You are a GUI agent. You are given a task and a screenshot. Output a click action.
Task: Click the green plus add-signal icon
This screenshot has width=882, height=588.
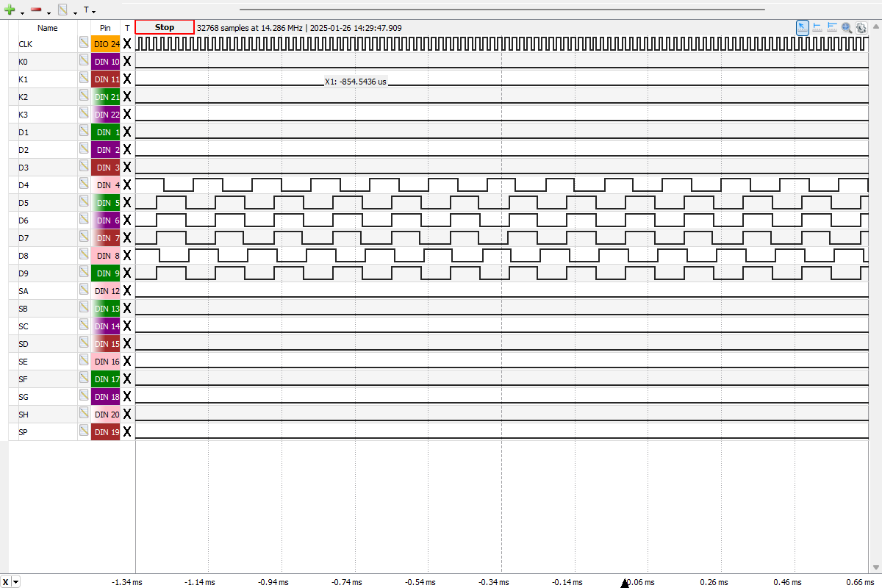pyautogui.click(x=10, y=10)
